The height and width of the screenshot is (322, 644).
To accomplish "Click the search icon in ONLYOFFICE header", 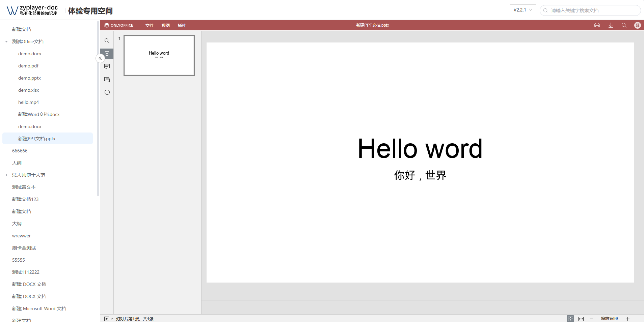I will click(624, 25).
